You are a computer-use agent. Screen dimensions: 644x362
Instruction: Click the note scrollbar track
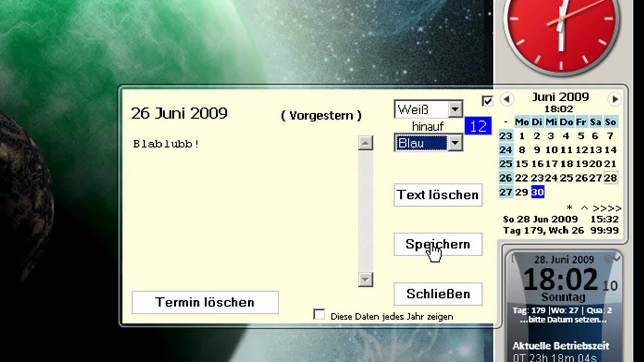(366, 211)
